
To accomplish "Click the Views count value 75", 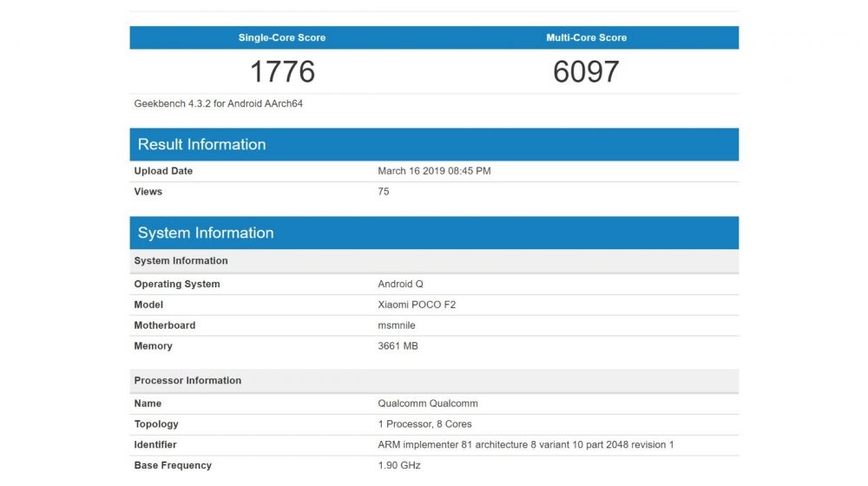I will pos(384,192).
